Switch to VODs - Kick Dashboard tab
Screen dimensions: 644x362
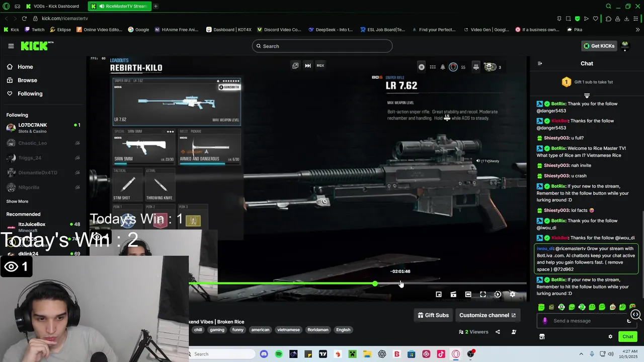pos(55,6)
